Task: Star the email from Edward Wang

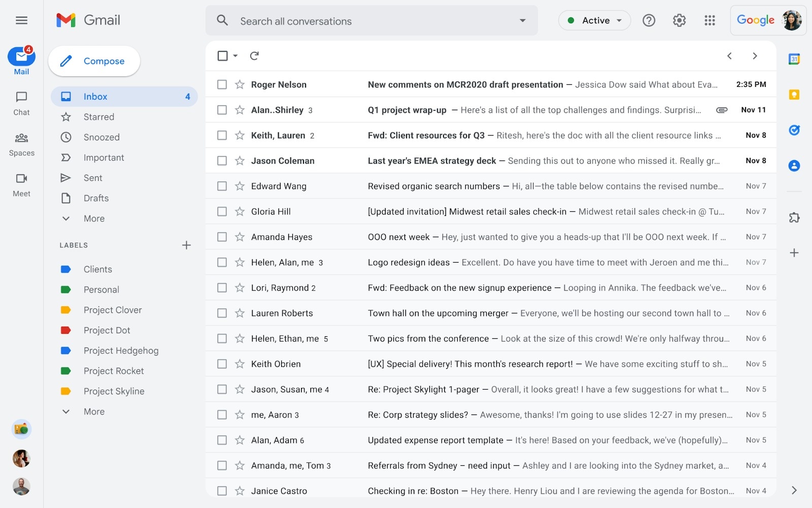Action: (x=239, y=186)
